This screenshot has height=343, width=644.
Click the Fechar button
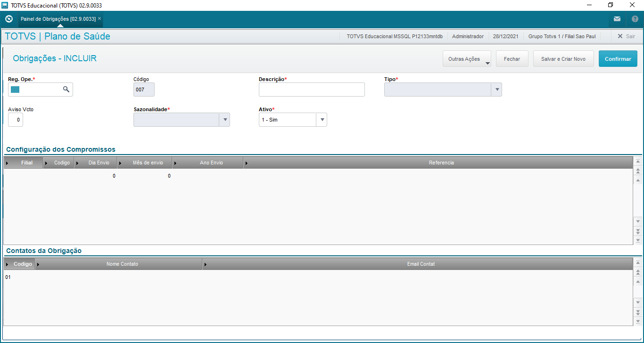[x=512, y=59]
